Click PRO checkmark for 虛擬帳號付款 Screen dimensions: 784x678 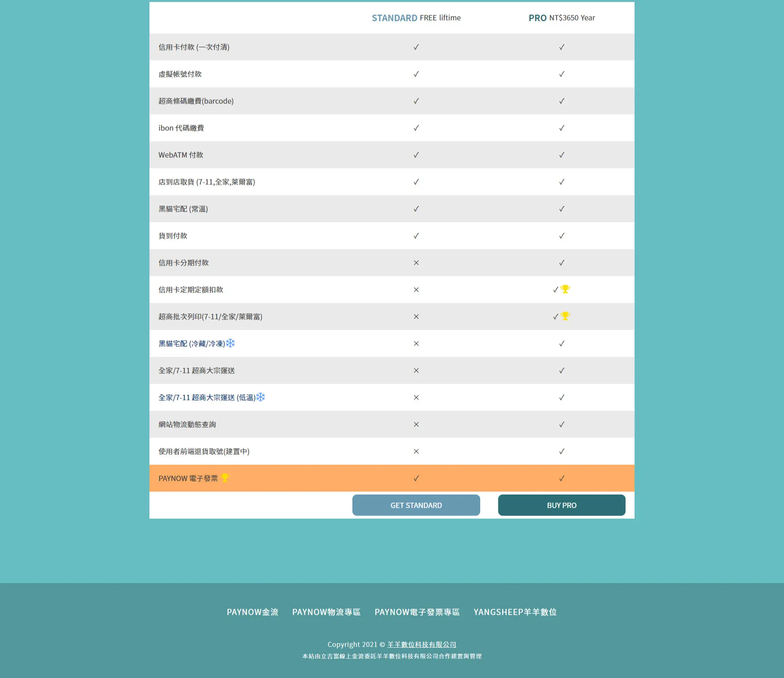[562, 74]
